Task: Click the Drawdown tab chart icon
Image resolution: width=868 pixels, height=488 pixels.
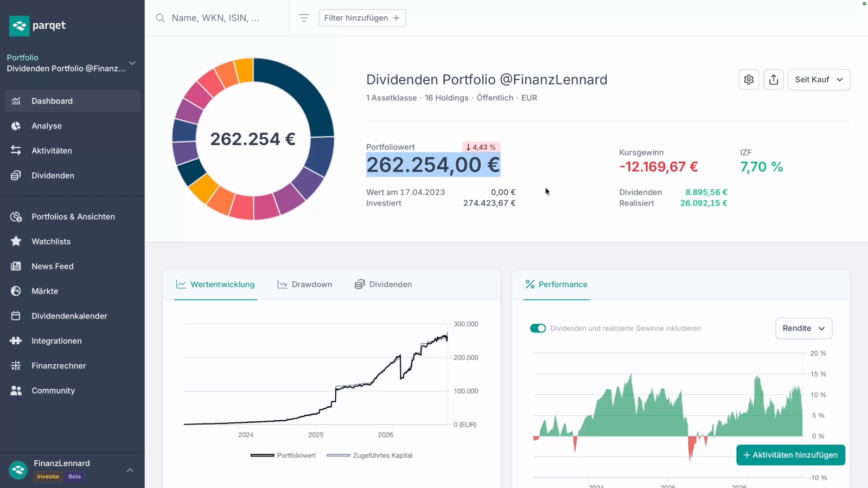Action: click(282, 285)
